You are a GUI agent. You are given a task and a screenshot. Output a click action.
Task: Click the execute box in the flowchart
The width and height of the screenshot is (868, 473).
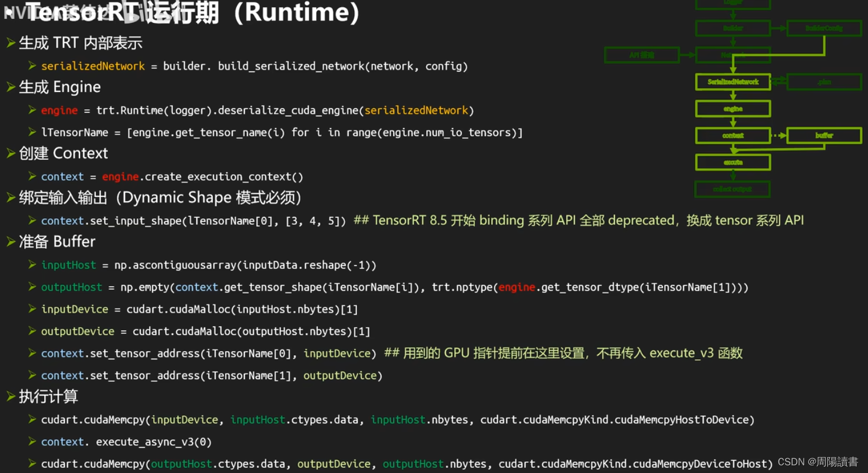click(733, 162)
